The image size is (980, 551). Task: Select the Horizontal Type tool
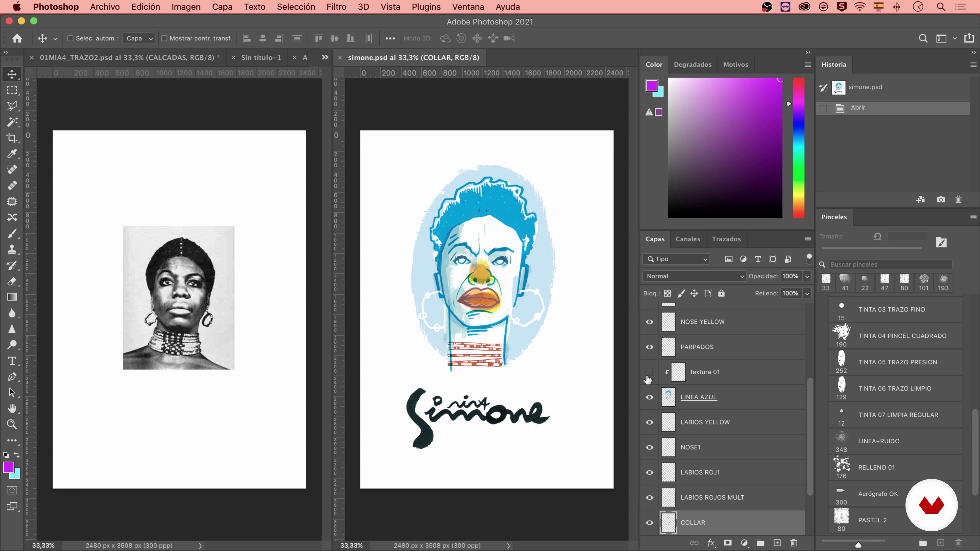tap(12, 360)
